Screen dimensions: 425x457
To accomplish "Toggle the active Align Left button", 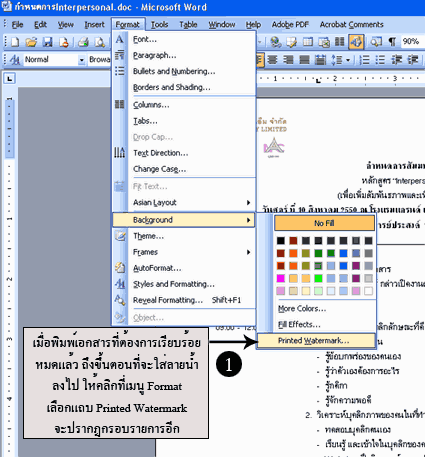I will [260, 60].
